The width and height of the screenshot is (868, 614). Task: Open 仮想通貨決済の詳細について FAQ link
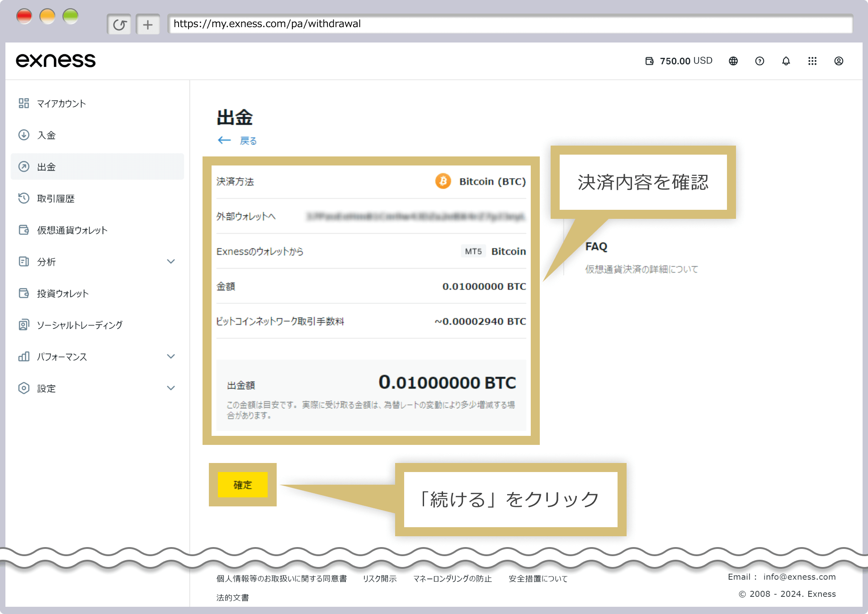coord(642,269)
